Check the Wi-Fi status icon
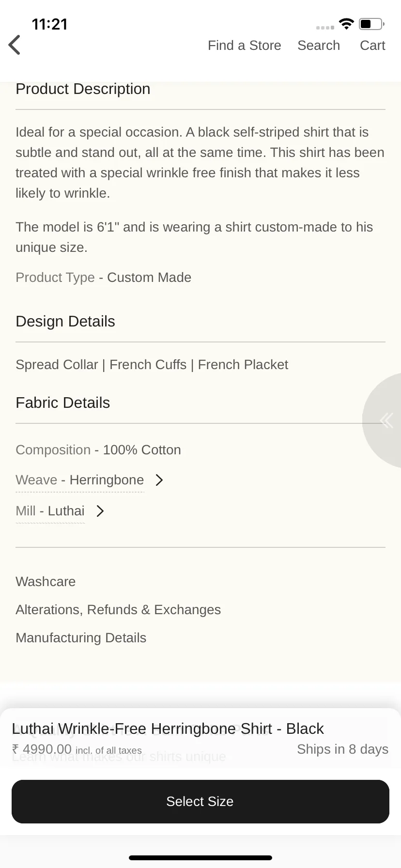Screen dimensions: 401x868 coord(346,24)
